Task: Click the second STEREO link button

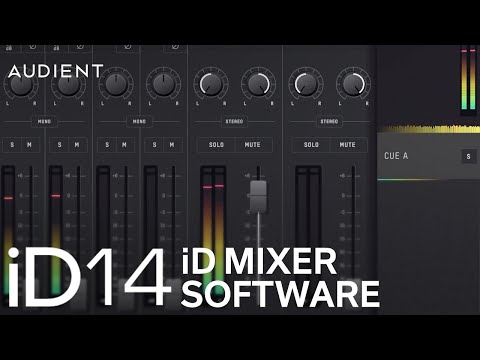Action: [x=329, y=121]
